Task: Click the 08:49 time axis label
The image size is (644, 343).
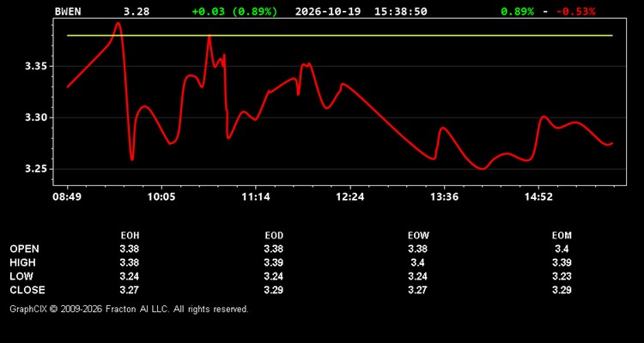Action: [x=67, y=197]
